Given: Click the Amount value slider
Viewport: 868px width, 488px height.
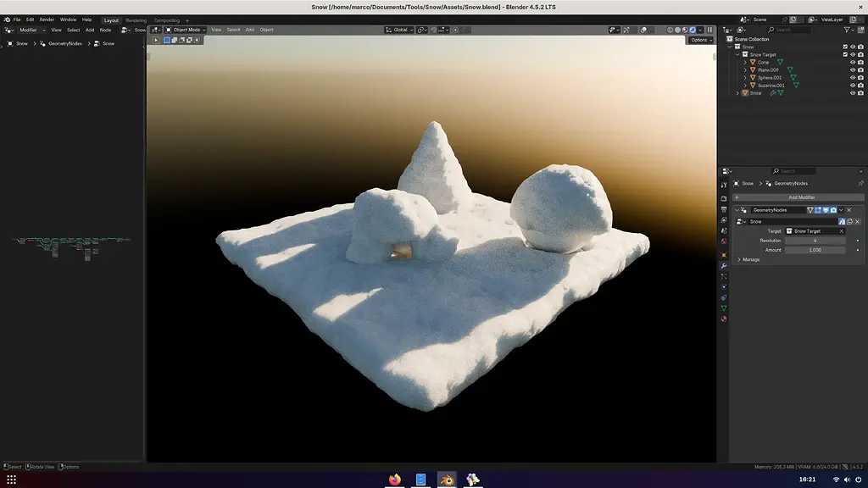Looking at the screenshot, I should pyautogui.click(x=815, y=250).
